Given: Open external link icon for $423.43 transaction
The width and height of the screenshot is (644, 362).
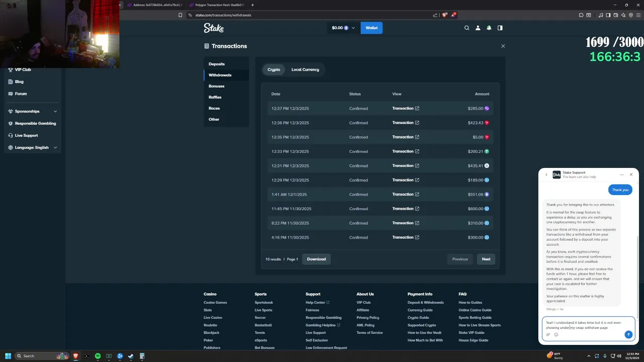Looking at the screenshot, I should [417, 123].
